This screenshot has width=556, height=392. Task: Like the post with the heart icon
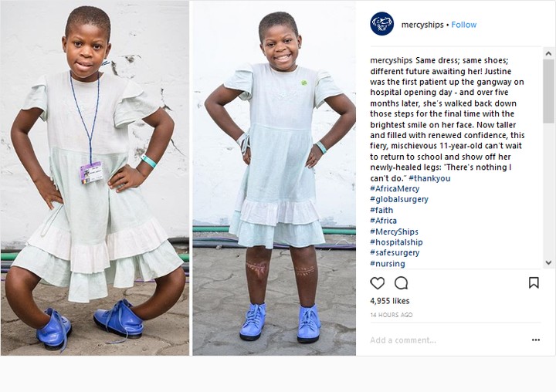(x=378, y=283)
